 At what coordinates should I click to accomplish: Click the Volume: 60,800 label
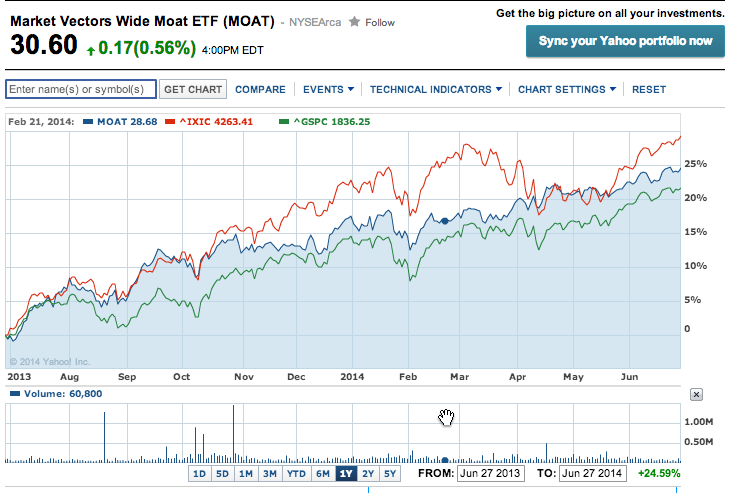click(63, 394)
